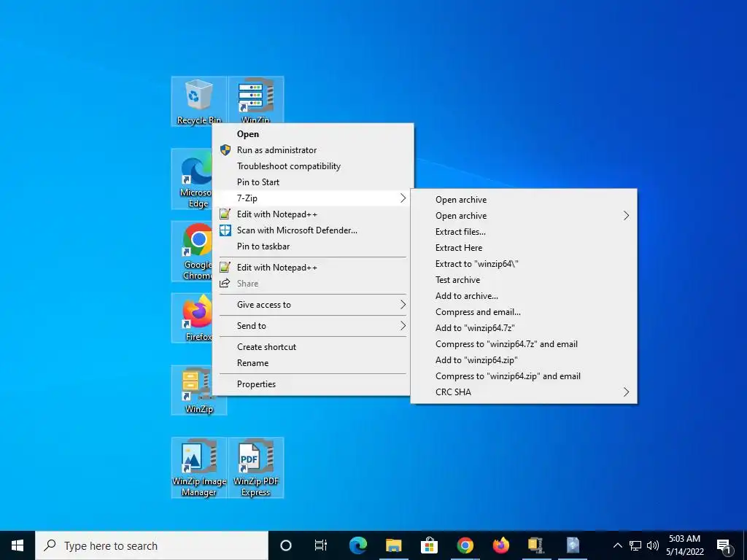This screenshot has width=747, height=560.
Task: Select the WinZip Image Manager desktop icon
Action: [x=198, y=467]
